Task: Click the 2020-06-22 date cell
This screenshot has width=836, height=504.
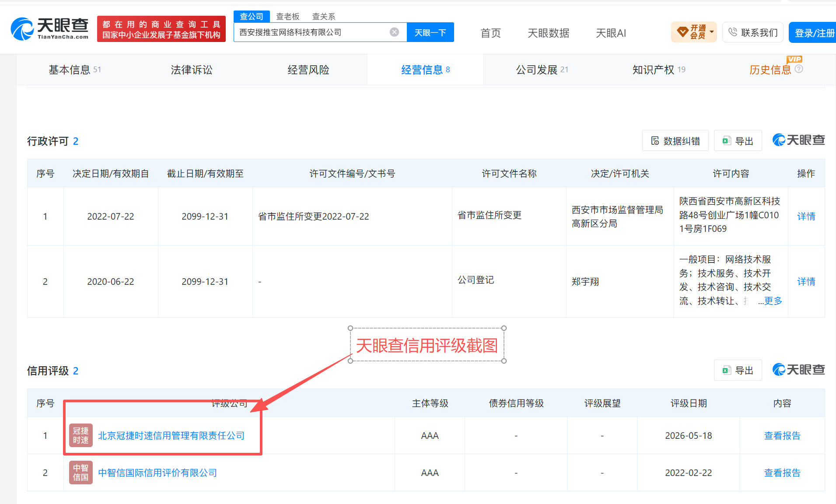Action: click(x=111, y=281)
